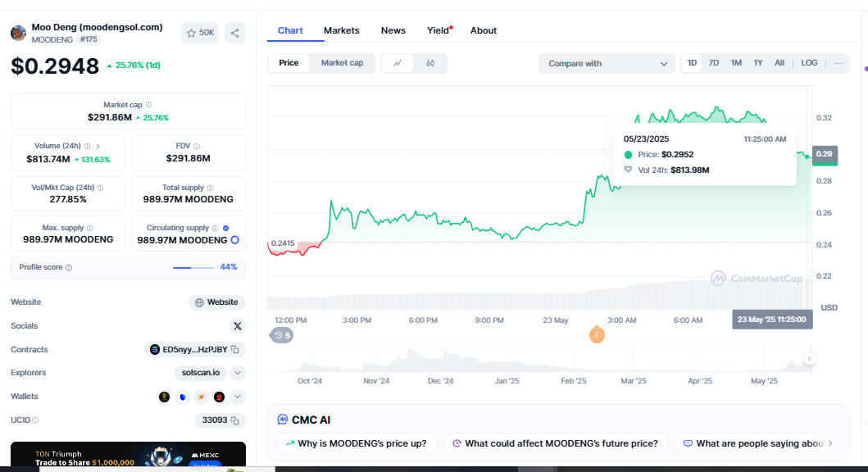
Task: Expand the Explorers list chevron
Action: pos(238,373)
